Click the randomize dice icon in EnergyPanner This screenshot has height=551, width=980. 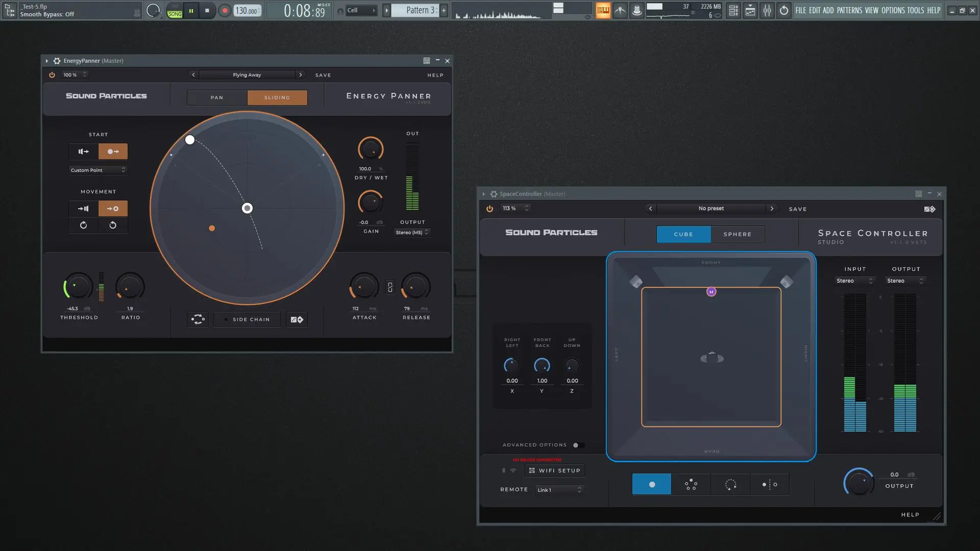click(x=297, y=319)
